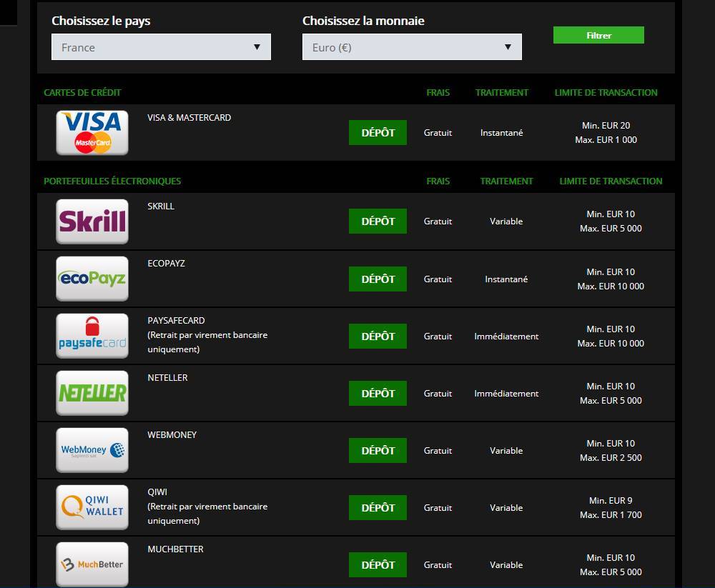Click the WebMoney limit Max. EUR 2 500
Screen dimensions: 715x588
pyautogui.click(x=611, y=458)
